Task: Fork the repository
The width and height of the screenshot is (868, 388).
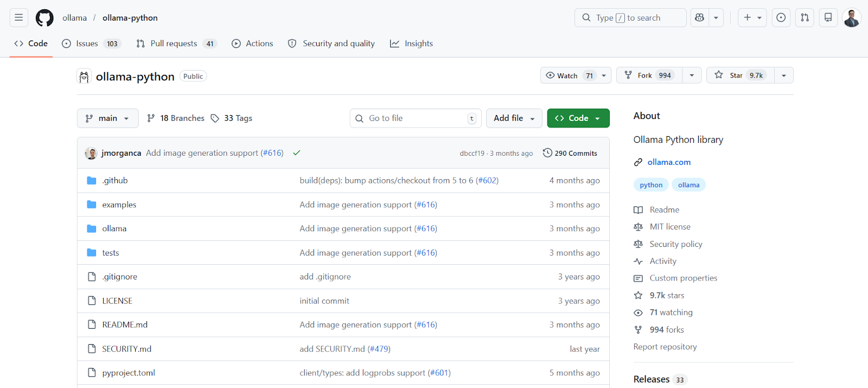Action: pyautogui.click(x=649, y=75)
